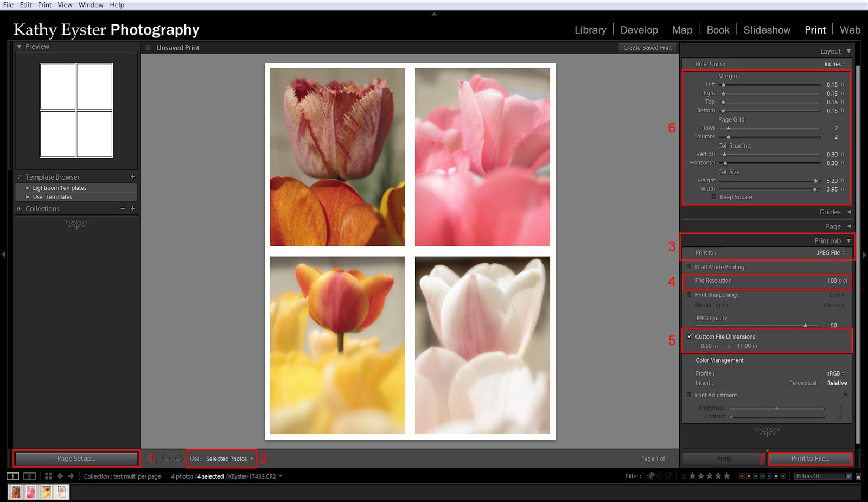The width and height of the screenshot is (868, 502).
Task: Click the red color label filter icon
Action: coord(742,476)
